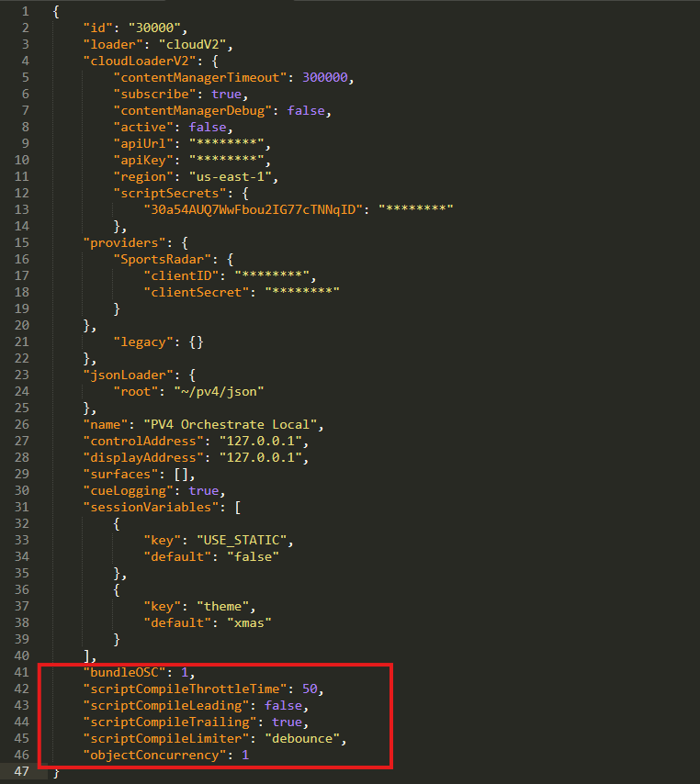Image resolution: width=700 pixels, height=784 pixels.
Task: Click the "id" key on line 2
Action: pos(98,28)
